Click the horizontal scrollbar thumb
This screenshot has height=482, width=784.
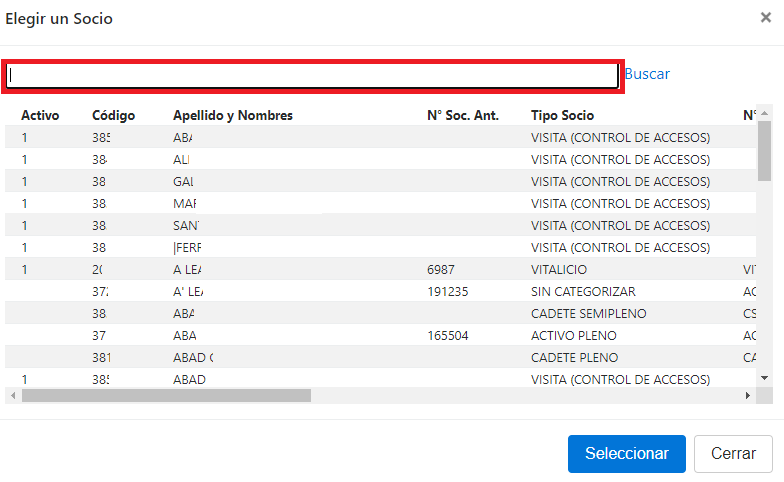point(165,396)
